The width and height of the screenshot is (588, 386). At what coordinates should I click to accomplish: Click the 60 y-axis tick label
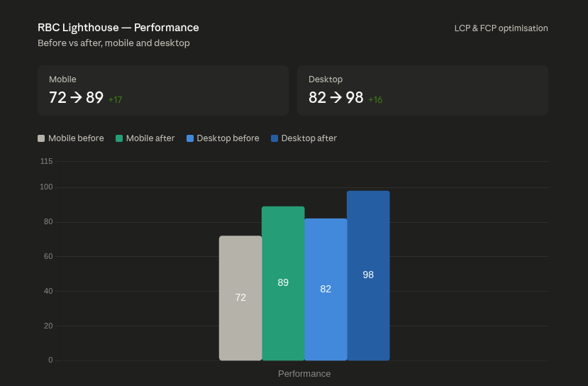(x=48, y=257)
